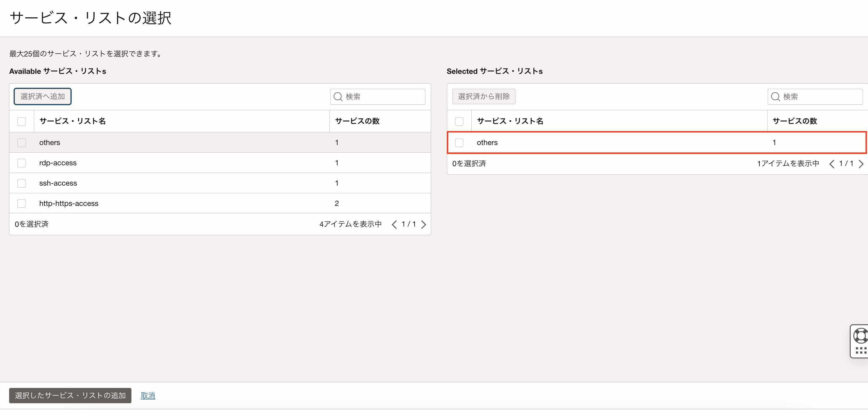Image resolution: width=868 pixels, height=410 pixels.
Task: Click others name in Selected list
Action: [x=487, y=143]
